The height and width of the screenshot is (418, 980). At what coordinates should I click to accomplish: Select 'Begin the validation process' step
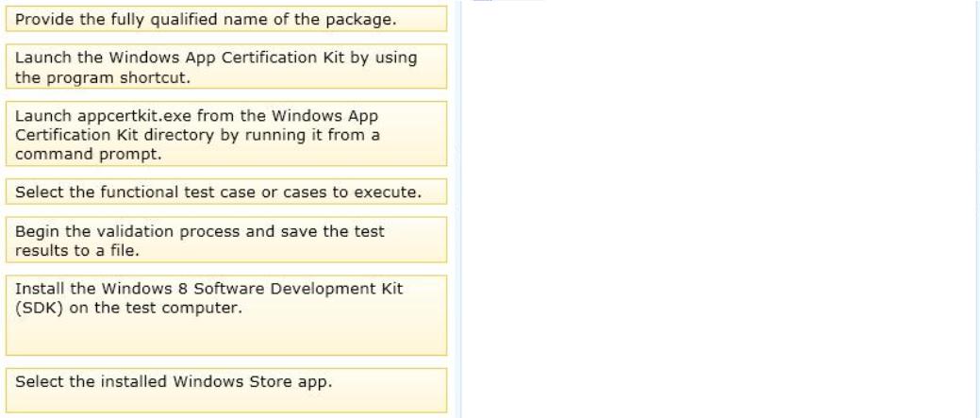[x=226, y=240]
